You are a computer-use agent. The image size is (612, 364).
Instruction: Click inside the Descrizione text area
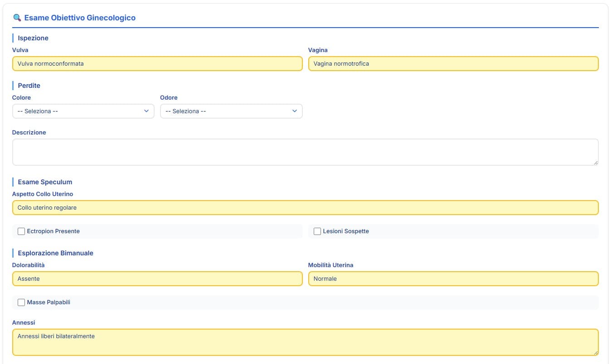(x=305, y=152)
